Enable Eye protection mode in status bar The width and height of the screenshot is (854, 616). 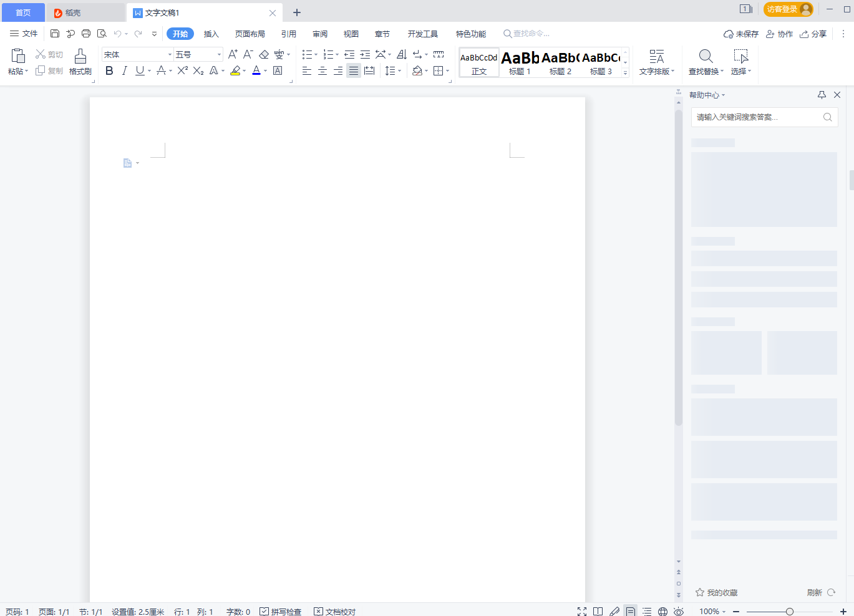[679, 612]
